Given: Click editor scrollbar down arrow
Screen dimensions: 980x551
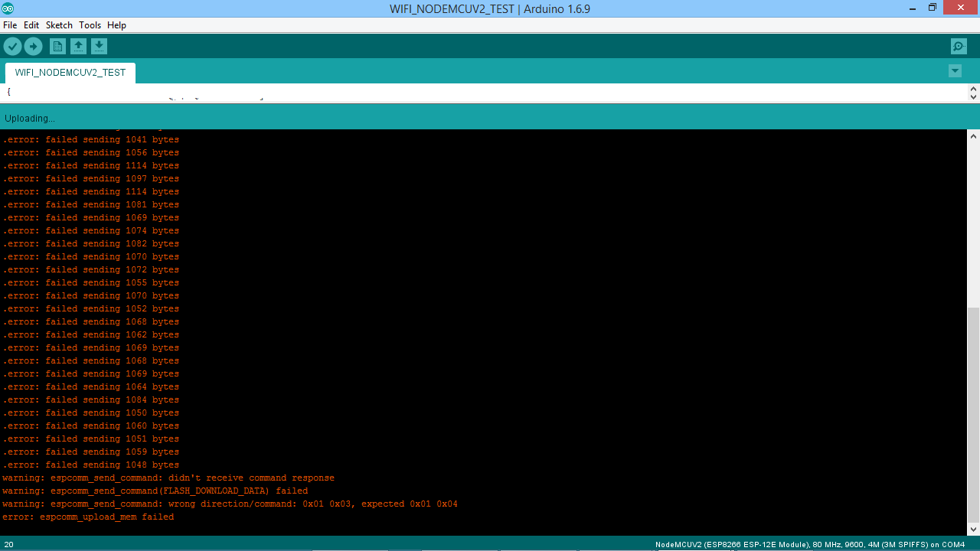Looking at the screenshot, I should 973,97.
